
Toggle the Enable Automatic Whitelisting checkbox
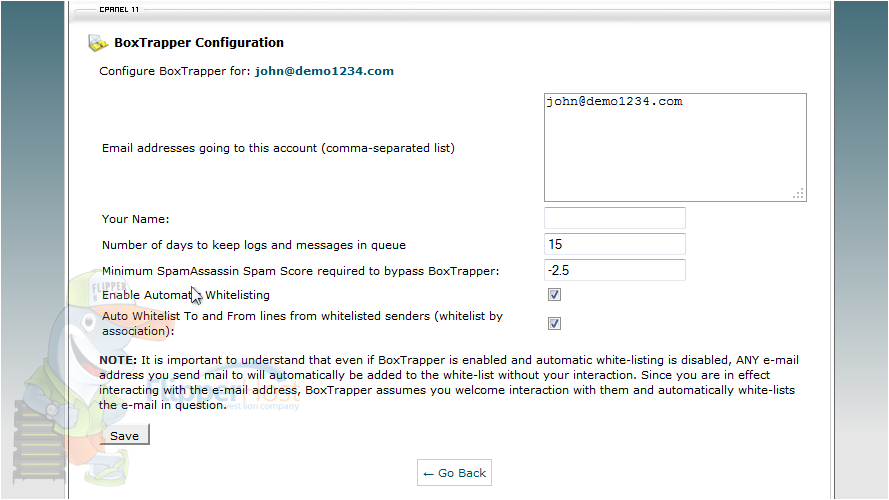click(x=554, y=295)
